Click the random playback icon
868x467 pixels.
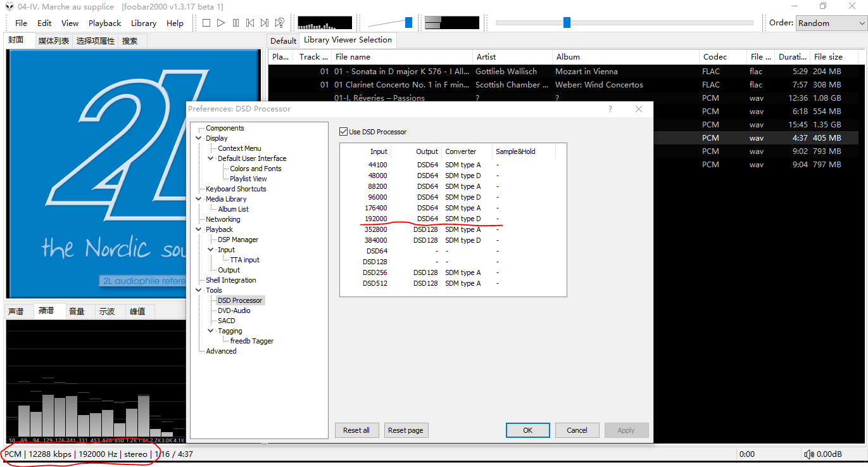[279, 23]
